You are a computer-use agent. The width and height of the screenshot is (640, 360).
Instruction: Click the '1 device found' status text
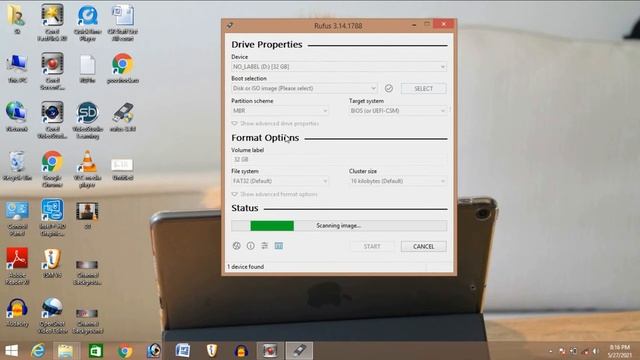[246, 267]
